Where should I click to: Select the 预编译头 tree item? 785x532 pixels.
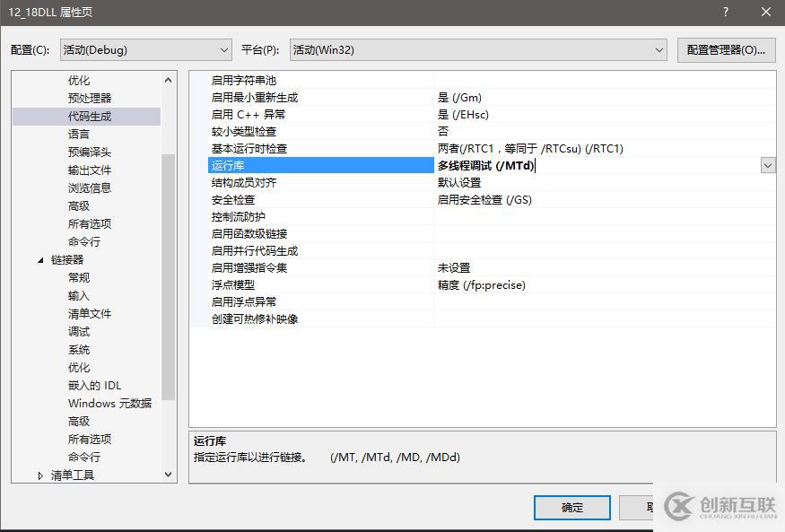(90, 153)
